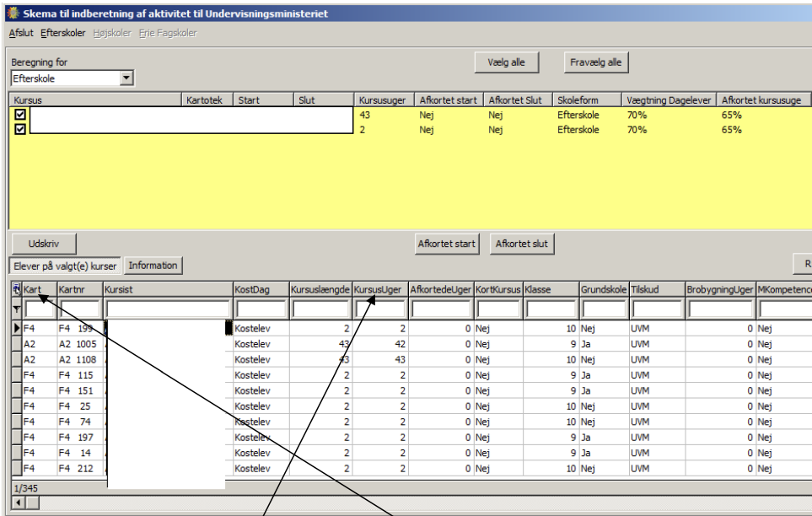812x516 pixels.
Task: Switch to Elever på valgt(e) kurser tab
Action: [65, 266]
